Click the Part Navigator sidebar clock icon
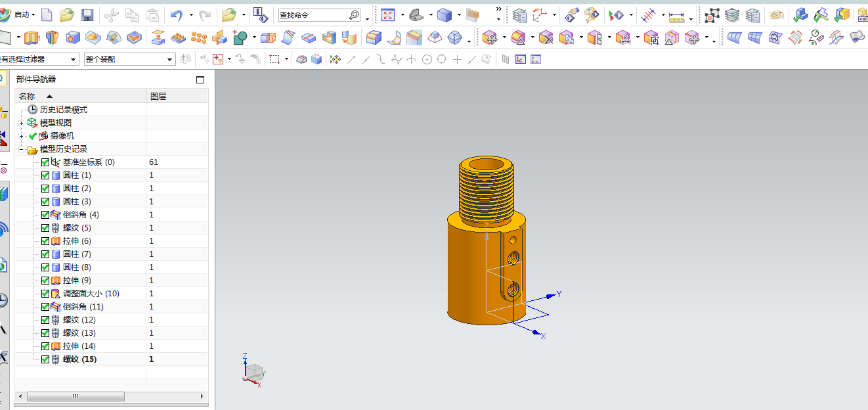Viewport: 868px width, 410px height. pos(3,300)
